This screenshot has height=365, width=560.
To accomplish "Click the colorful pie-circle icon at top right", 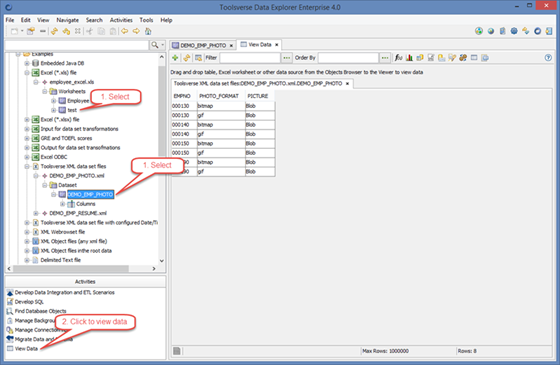I will click(x=479, y=31).
